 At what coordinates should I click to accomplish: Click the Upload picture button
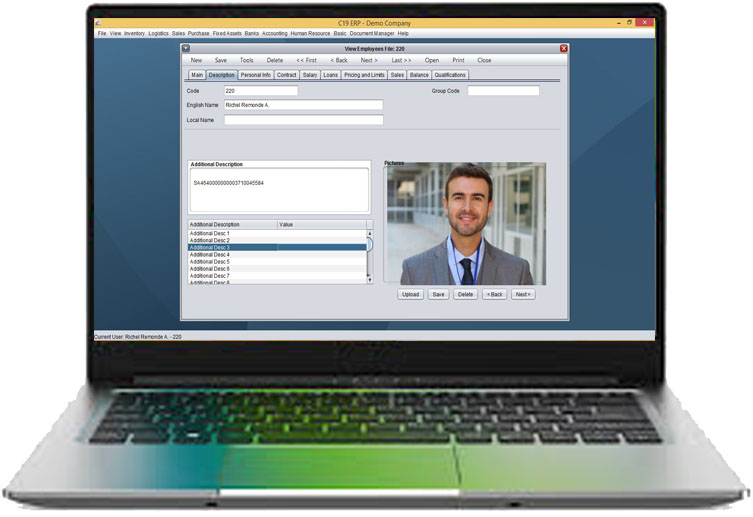click(x=410, y=294)
